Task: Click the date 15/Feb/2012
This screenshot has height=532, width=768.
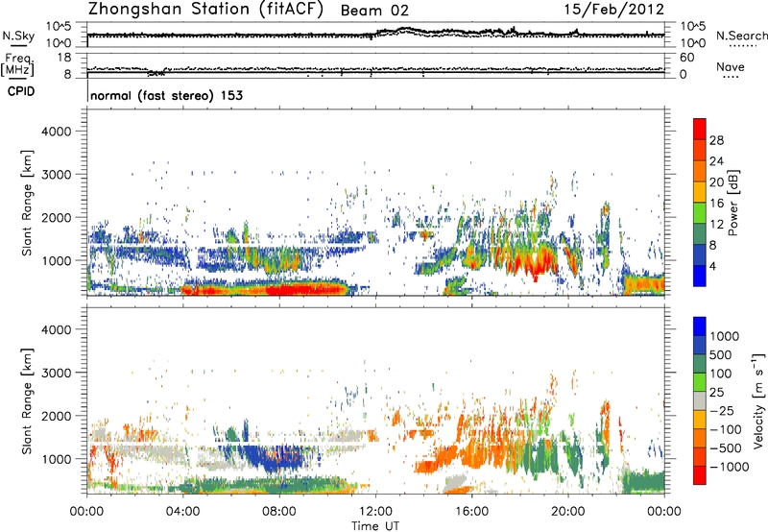Action: [x=614, y=10]
